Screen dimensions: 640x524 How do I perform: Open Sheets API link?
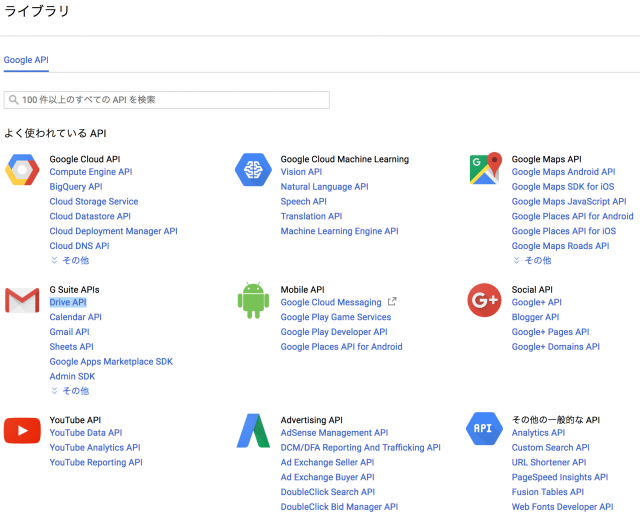(71, 347)
